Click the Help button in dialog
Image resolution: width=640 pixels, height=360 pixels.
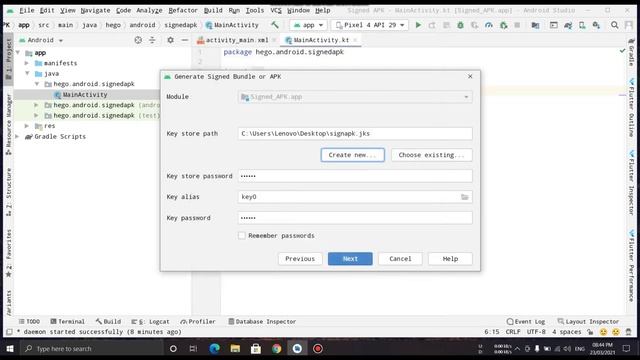click(x=450, y=259)
